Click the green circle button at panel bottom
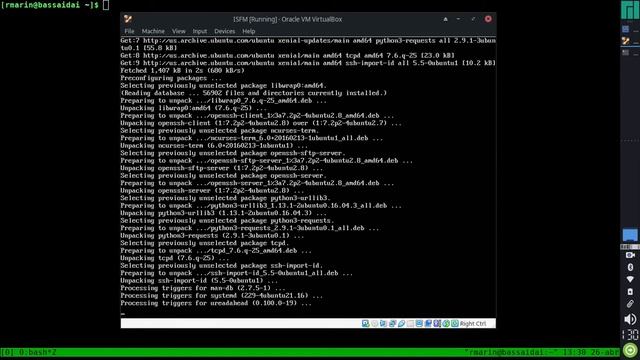640x360 pixels. pyautogui.click(x=630, y=350)
